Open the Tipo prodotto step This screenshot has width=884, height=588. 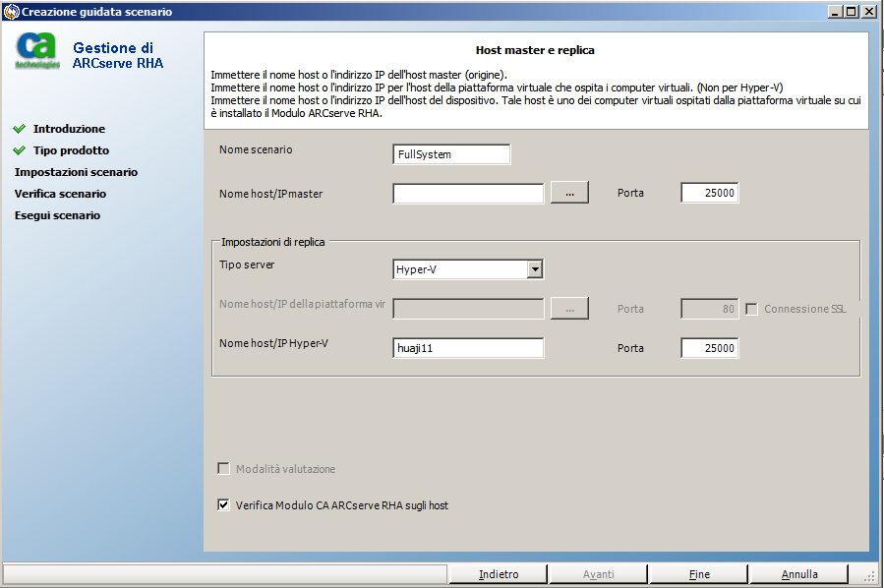(71, 150)
